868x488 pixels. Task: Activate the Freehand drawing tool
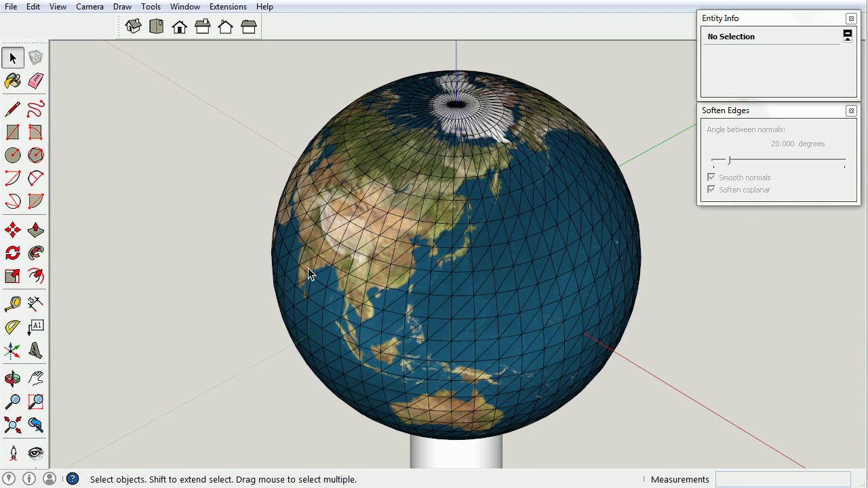coord(36,109)
